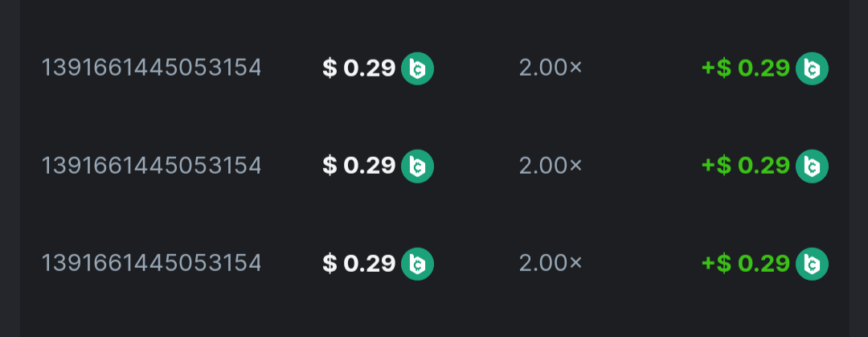Click the green 0.29 profit value in the second row

click(x=764, y=166)
